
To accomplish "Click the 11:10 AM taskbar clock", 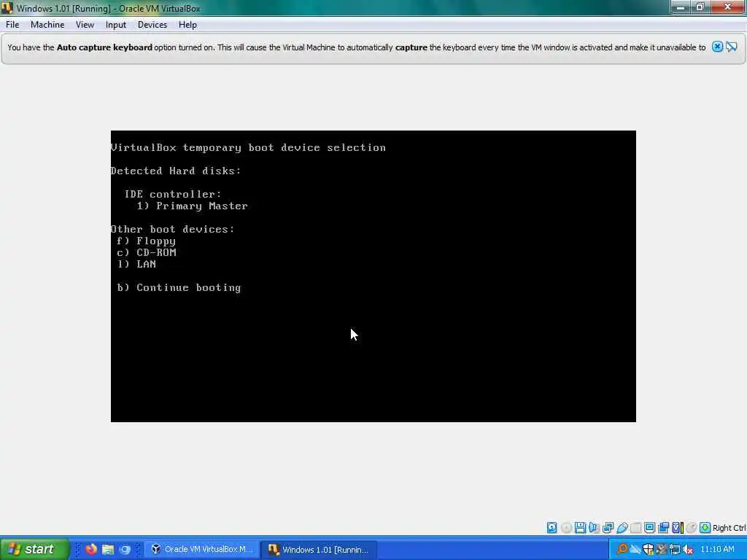I will [x=718, y=550].
